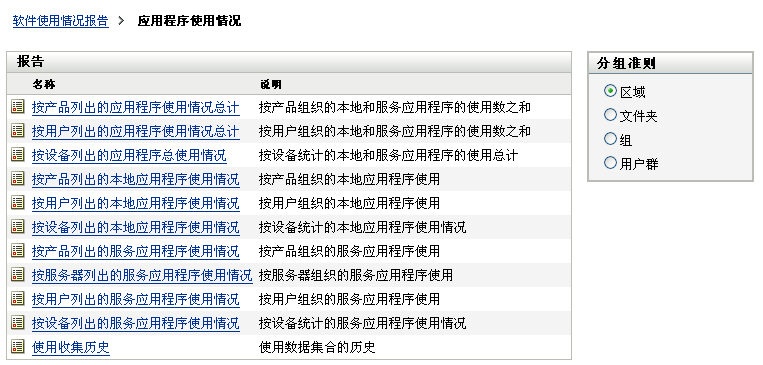Click description 按用户组织的服务应用程序使用
Viewport: 763px width, 365px height.
[349, 299]
